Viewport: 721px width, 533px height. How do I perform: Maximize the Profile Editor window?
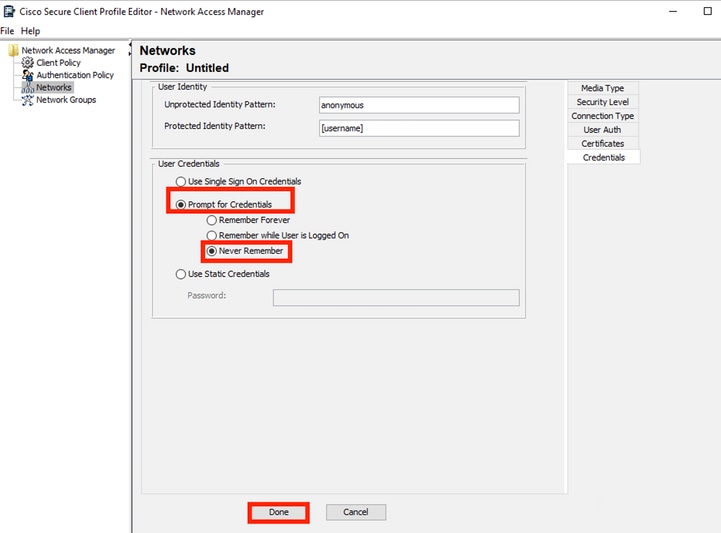[x=708, y=11]
